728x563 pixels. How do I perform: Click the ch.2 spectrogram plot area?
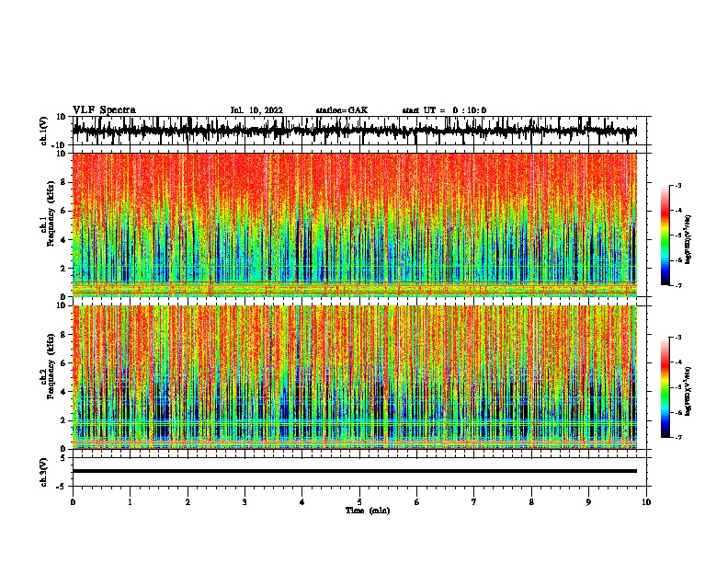354,377
